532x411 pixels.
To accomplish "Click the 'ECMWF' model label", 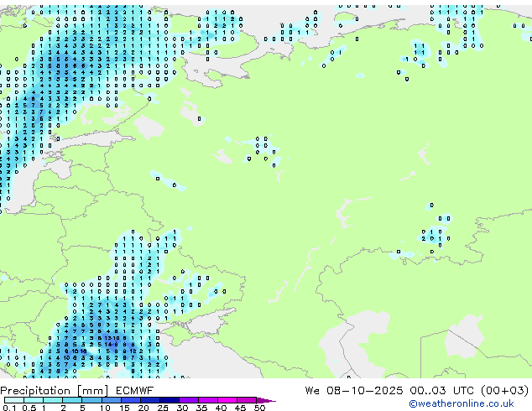I will tap(135, 391).
